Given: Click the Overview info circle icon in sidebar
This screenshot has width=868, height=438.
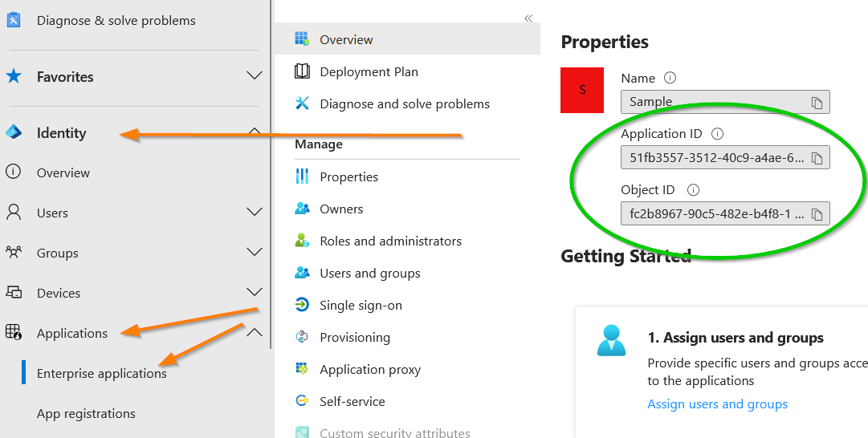Looking at the screenshot, I should (14, 172).
